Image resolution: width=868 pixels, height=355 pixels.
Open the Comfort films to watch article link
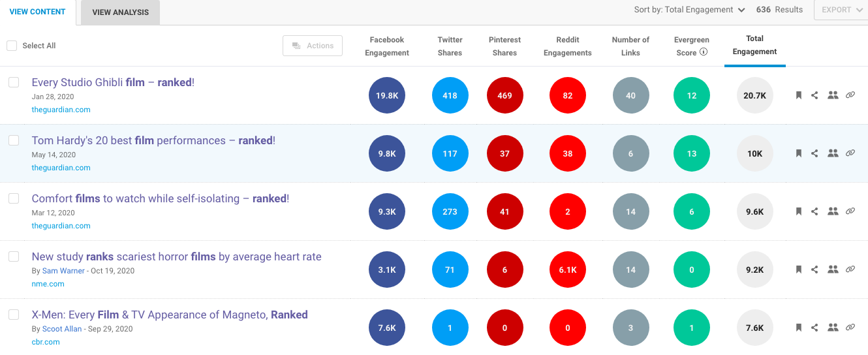coord(160,198)
